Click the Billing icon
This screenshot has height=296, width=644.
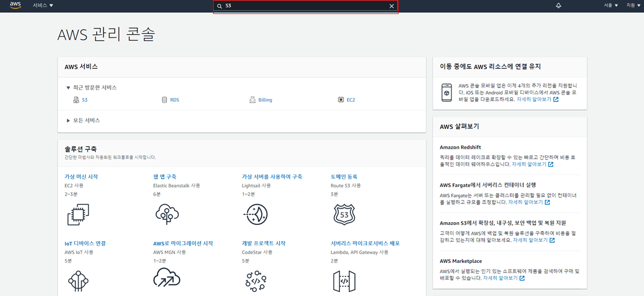pyautogui.click(x=253, y=100)
